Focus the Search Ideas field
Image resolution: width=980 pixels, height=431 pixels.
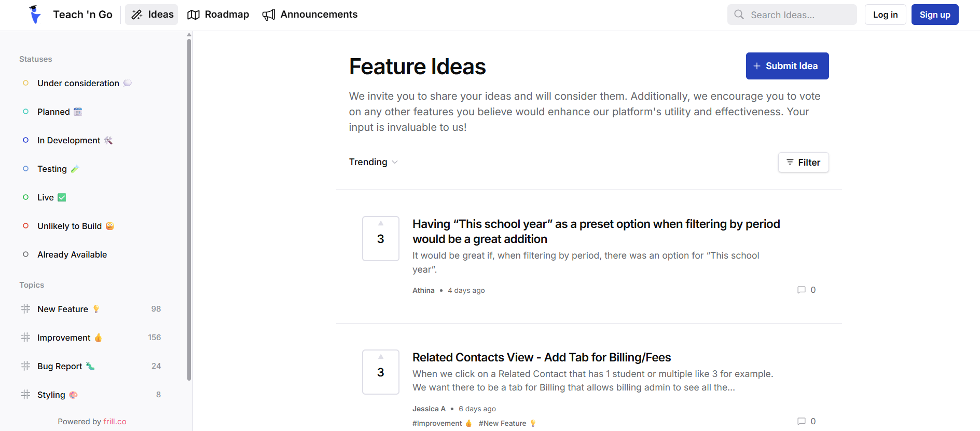pos(792,15)
